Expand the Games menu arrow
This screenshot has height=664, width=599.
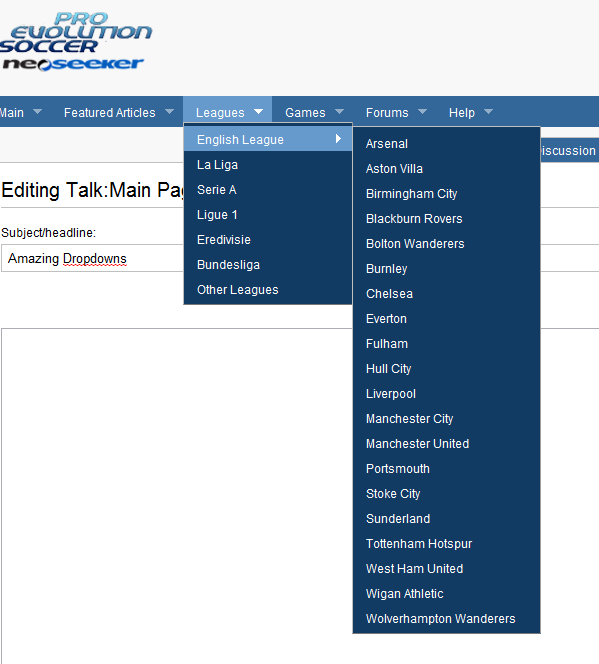click(339, 111)
